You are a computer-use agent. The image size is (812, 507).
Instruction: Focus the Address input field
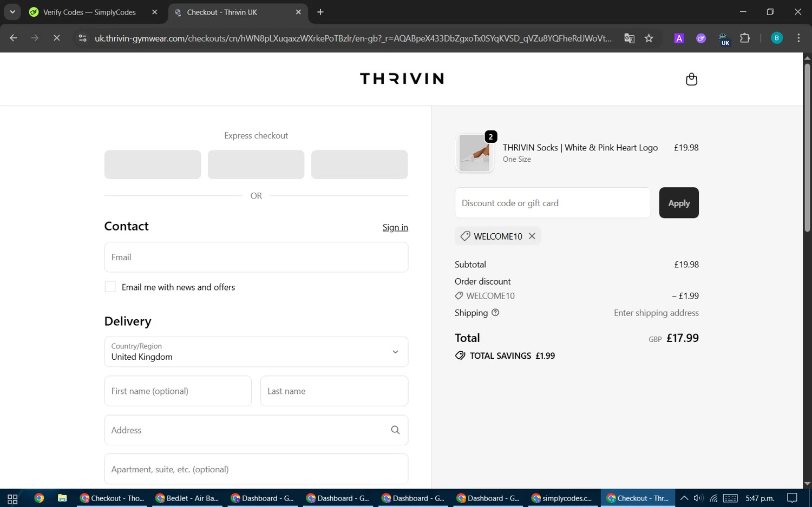pyautogui.click(x=256, y=430)
